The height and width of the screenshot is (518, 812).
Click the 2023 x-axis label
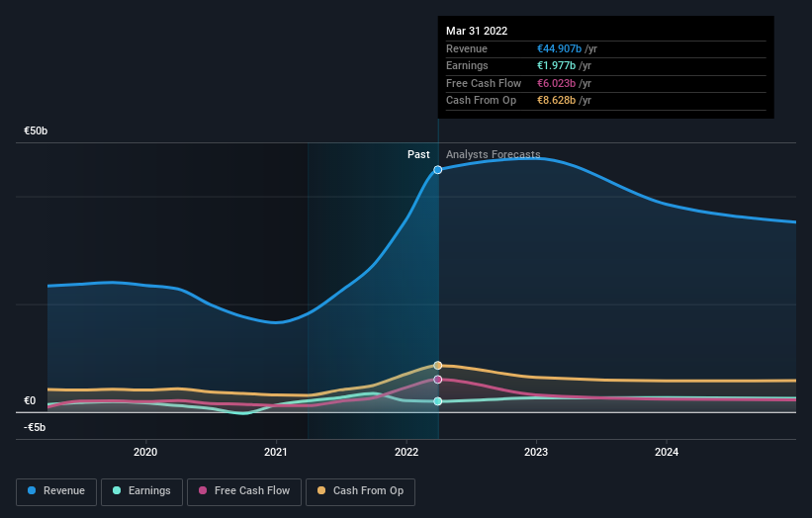(x=536, y=452)
